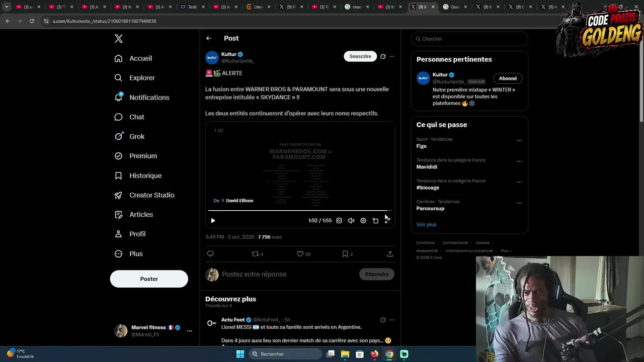Open Historique bookmarks in the sidebar
644x362 pixels.
point(138,175)
